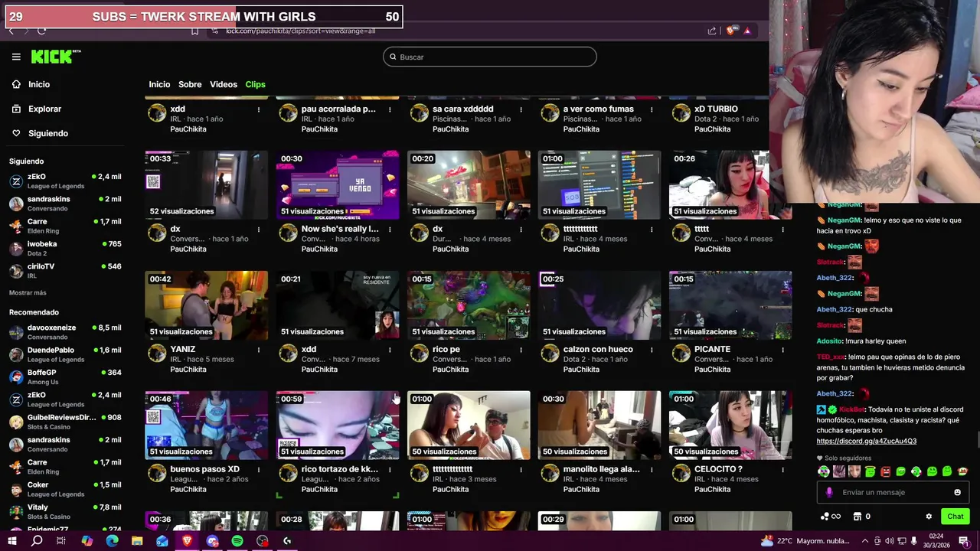The width and height of the screenshot is (980, 551).
Task: Click the purple microphone icon in chat
Action: pos(829,492)
